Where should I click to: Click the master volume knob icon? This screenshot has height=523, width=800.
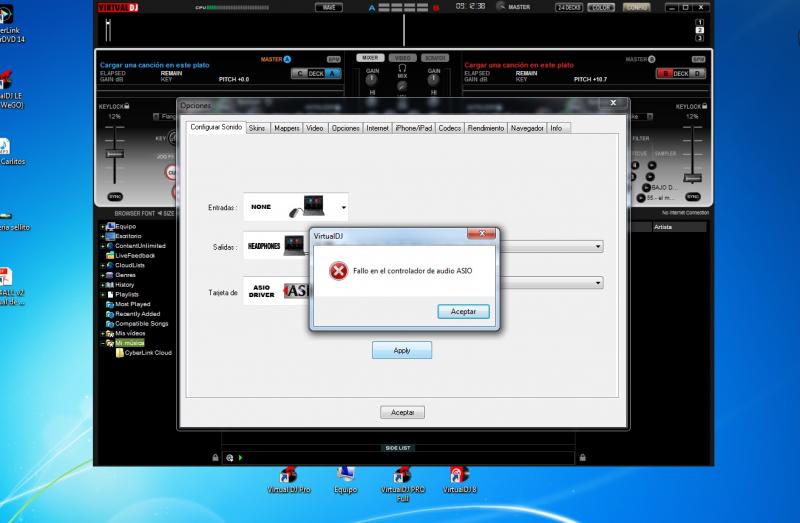click(501, 6)
